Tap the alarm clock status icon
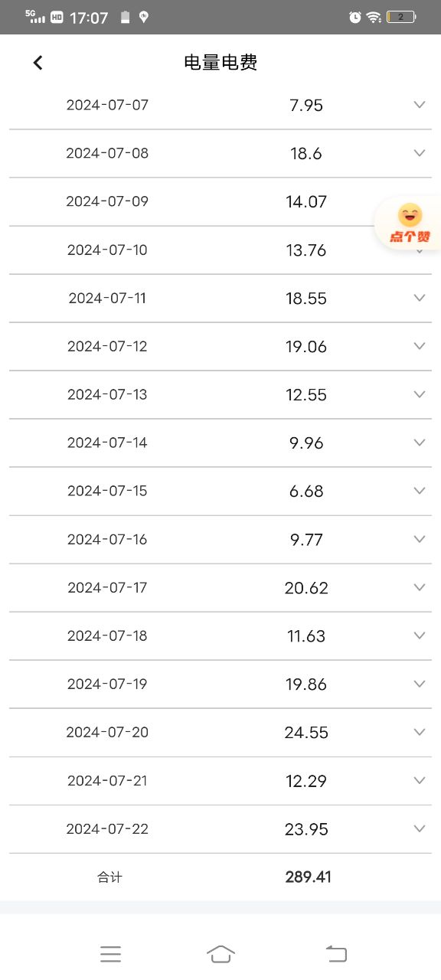 pyautogui.click(x=354, y=17)
